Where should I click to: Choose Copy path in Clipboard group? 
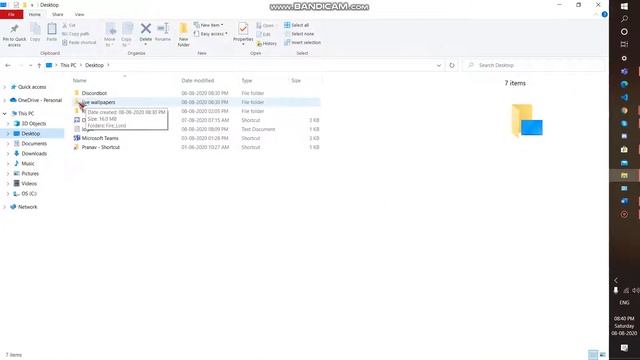[x=76, y=34]
